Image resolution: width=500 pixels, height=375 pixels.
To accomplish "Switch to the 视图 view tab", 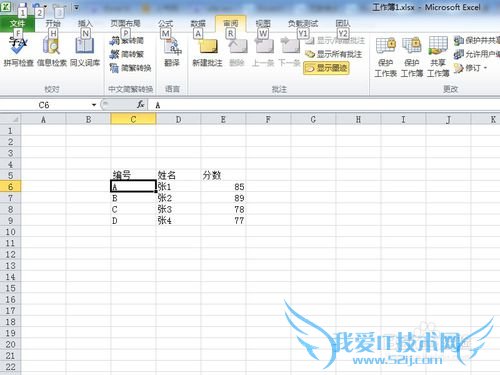I will point(263,24).
